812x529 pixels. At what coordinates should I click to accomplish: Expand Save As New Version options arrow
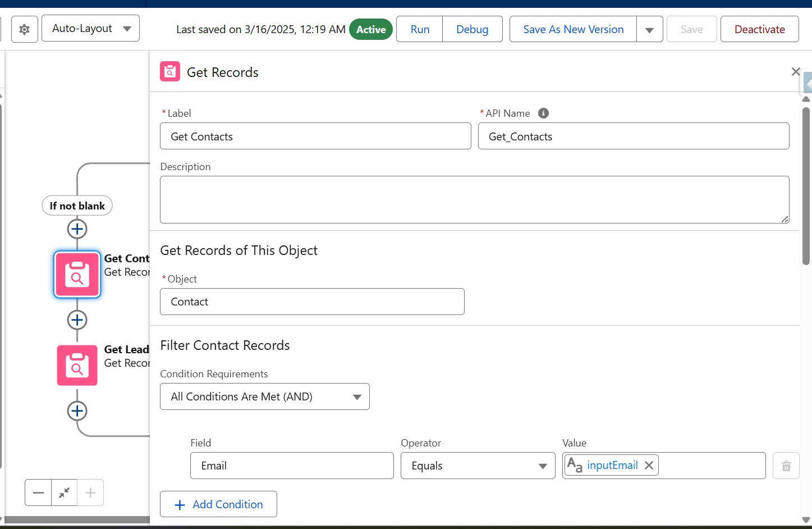click(649, 29)
